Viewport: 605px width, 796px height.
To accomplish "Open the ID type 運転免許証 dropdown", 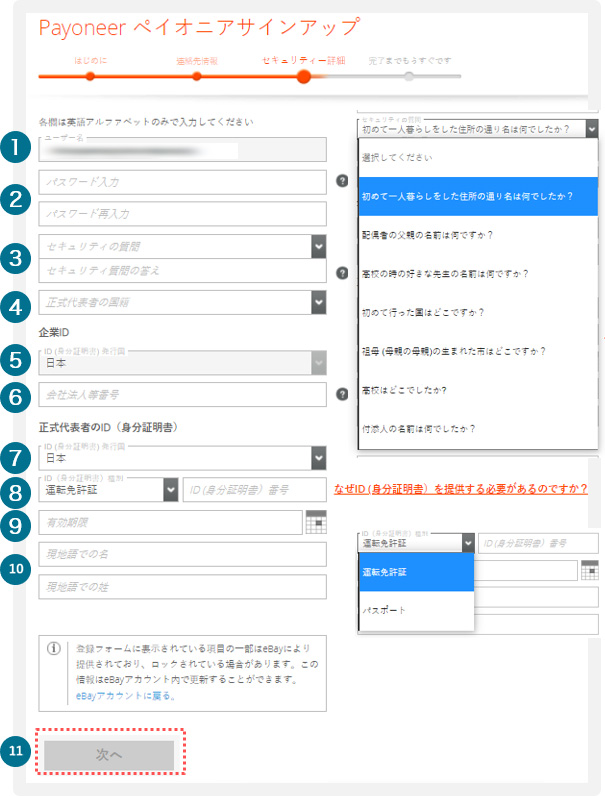I will 168,488.
